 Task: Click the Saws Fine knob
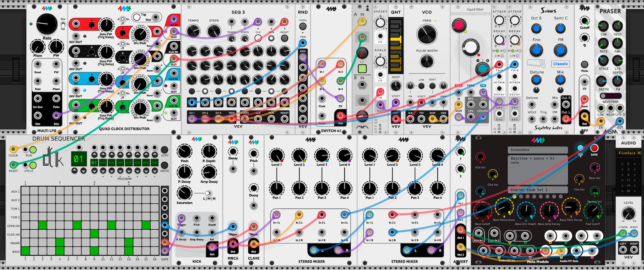click(x=536, y=50)
